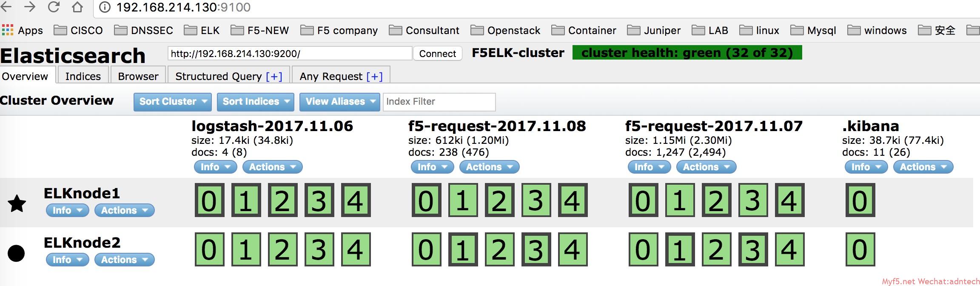Select shard 0 of logstash-2017.11.06 on ELKnode1
The width and height of the screenshot is (980, 286).
click(x=209, y=200)
